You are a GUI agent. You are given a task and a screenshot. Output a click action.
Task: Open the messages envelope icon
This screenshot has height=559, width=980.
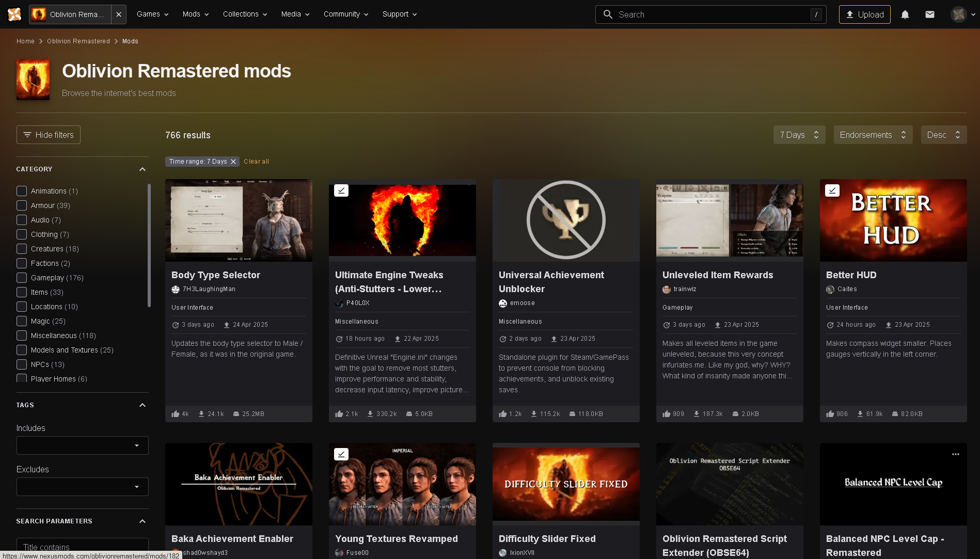click(x=930, y=14)
